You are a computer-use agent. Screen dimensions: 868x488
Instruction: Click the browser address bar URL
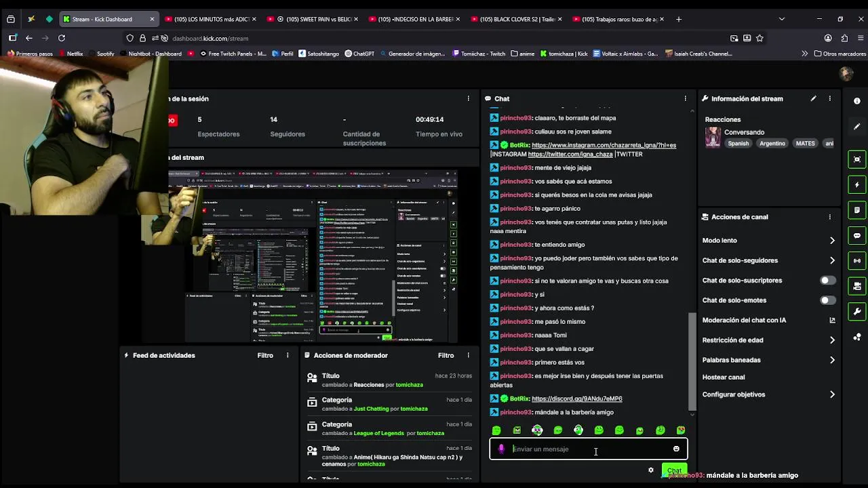click(x=210, y=39)
